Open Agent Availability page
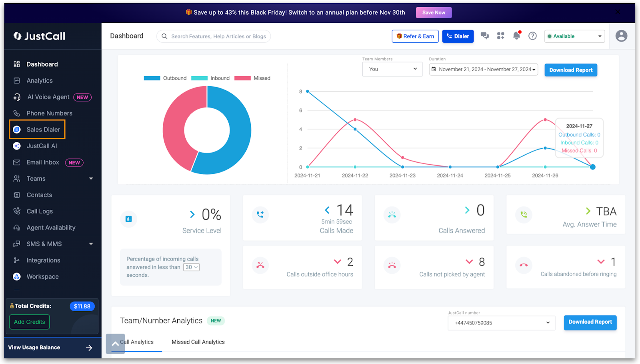The image size is (640, 364). [x=51, y=228]
